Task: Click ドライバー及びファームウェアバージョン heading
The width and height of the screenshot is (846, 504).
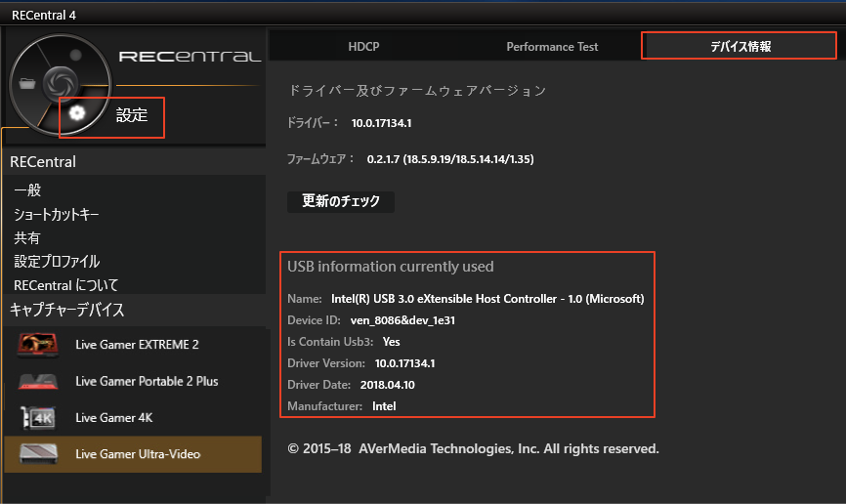Action: click(x=417, y=90)
